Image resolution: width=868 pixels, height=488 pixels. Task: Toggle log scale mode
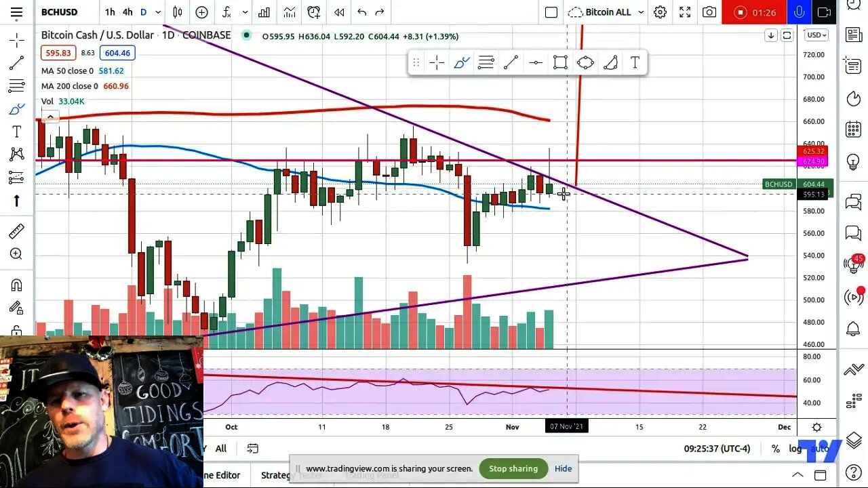point(795,449)
